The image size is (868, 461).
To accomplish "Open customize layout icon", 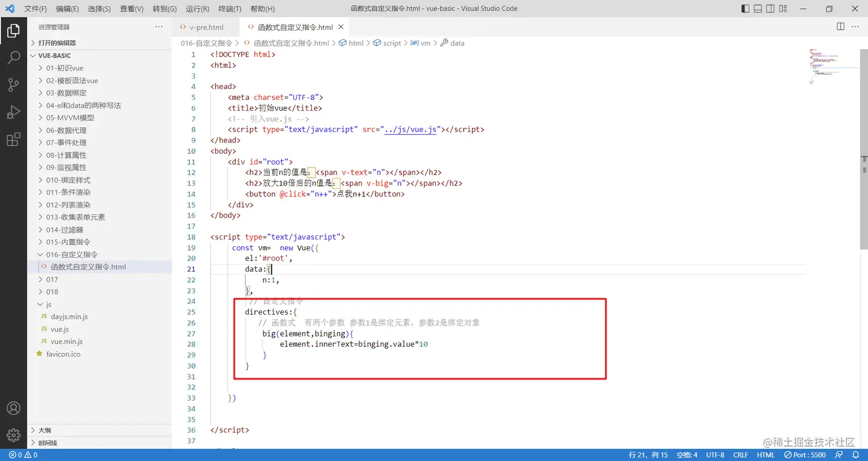I will (783, 9).
